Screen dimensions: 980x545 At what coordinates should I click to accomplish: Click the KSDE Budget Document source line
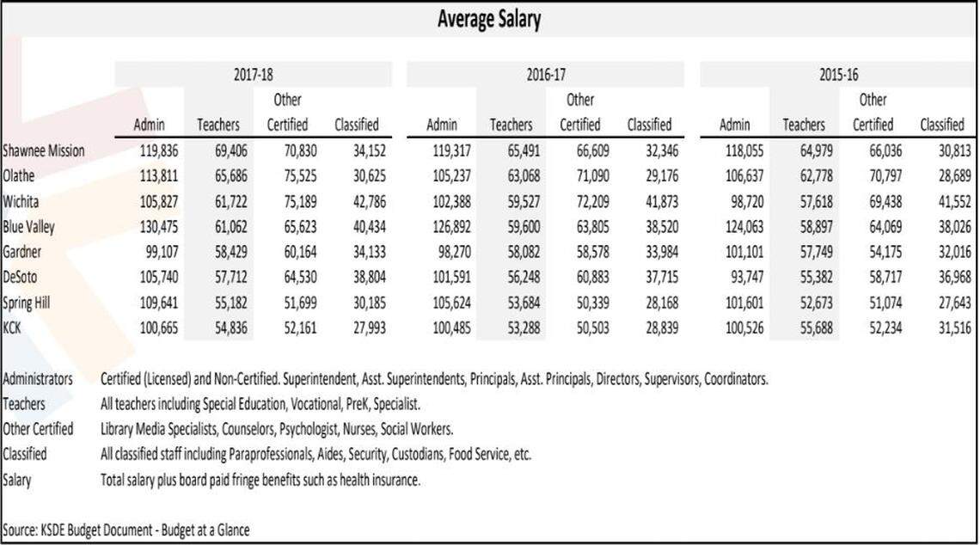126,530
